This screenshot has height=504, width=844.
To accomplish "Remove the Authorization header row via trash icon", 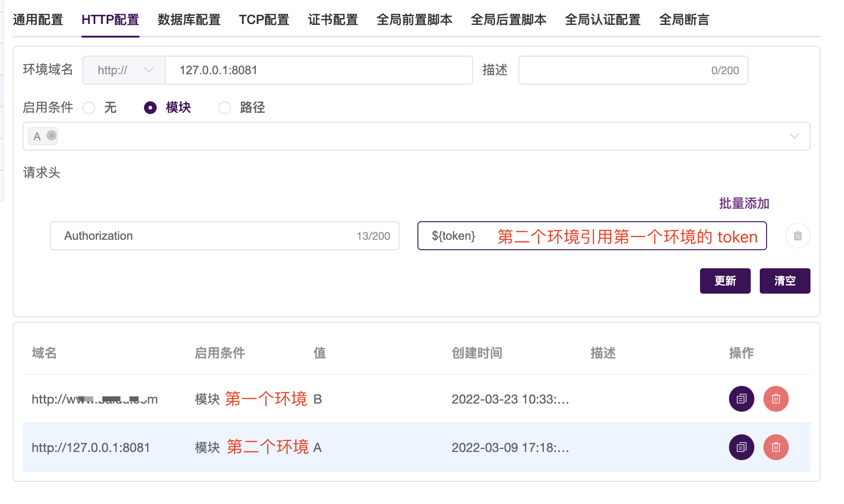I will pos(797,236).
